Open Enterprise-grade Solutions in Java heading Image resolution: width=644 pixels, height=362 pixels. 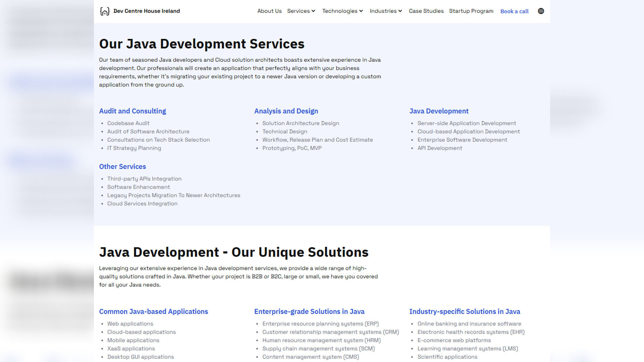coord(309,311)
